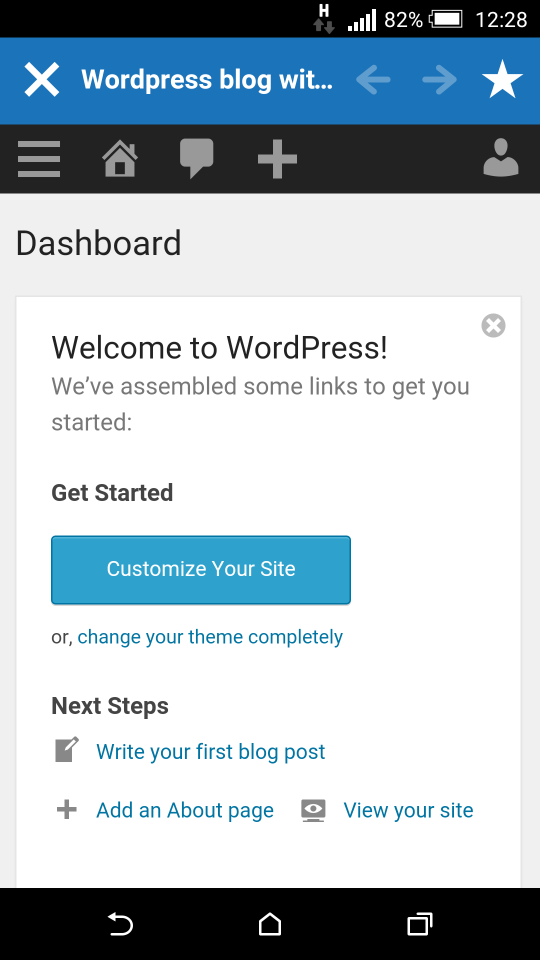Close the in-app browser with the X icon

(42, 80)
